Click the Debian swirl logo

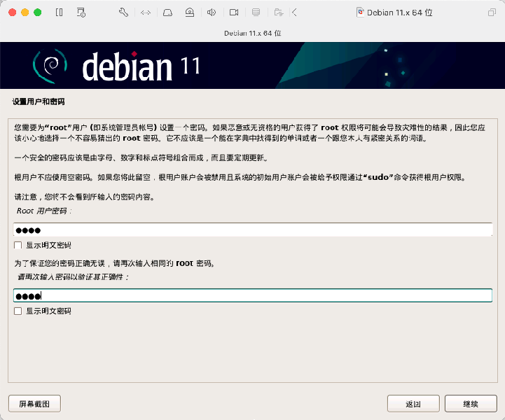(x=50, y=66)
